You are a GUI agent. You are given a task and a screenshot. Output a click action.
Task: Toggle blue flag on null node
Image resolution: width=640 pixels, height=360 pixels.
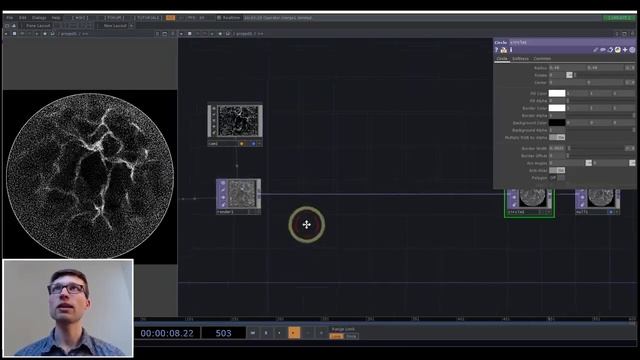coord(611,212)
